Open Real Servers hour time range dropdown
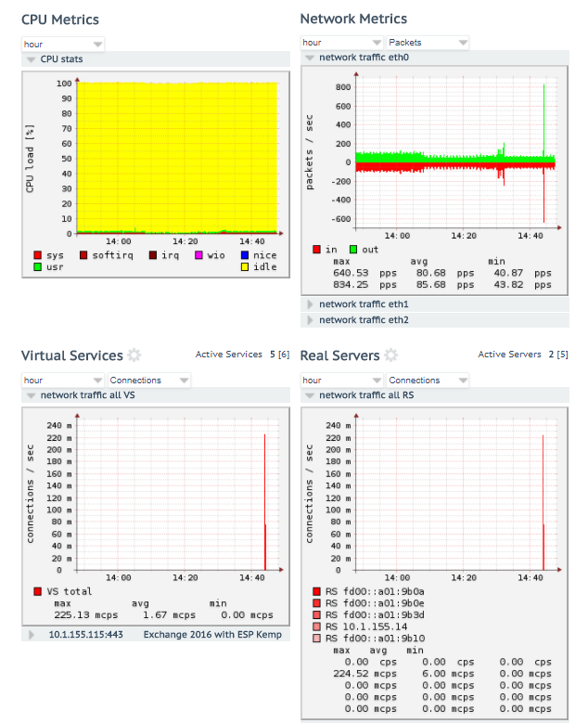Viewport: 588px width, 723px height. point(342,380)
